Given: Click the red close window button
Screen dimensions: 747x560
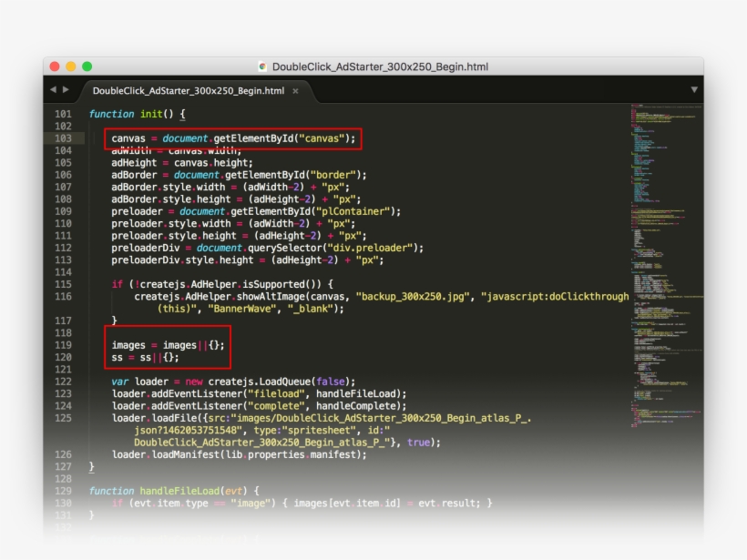Looking at the screenshot, I should click(55, 66).
